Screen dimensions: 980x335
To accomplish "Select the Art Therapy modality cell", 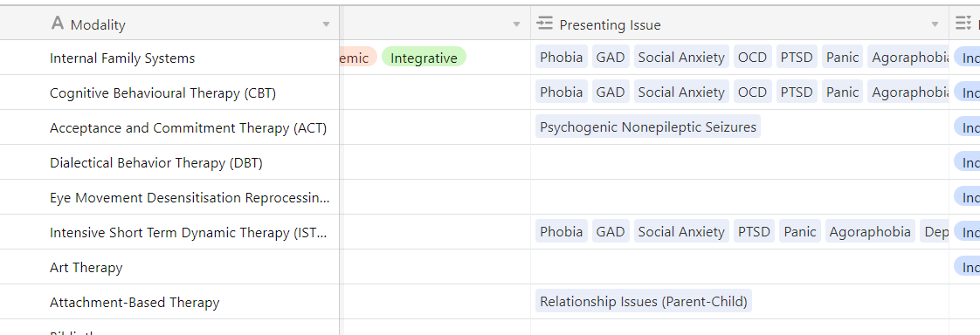I will click(170, 267).
